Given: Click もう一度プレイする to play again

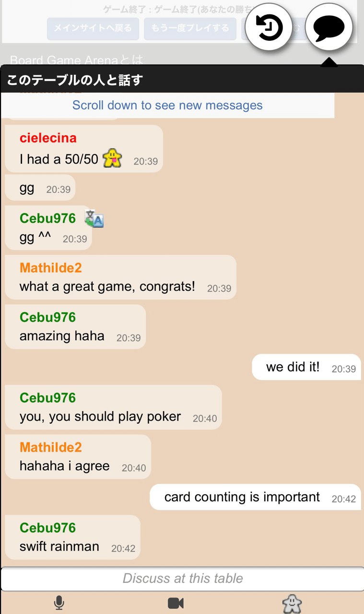Looking at the screenshot, I should (190, 29).
